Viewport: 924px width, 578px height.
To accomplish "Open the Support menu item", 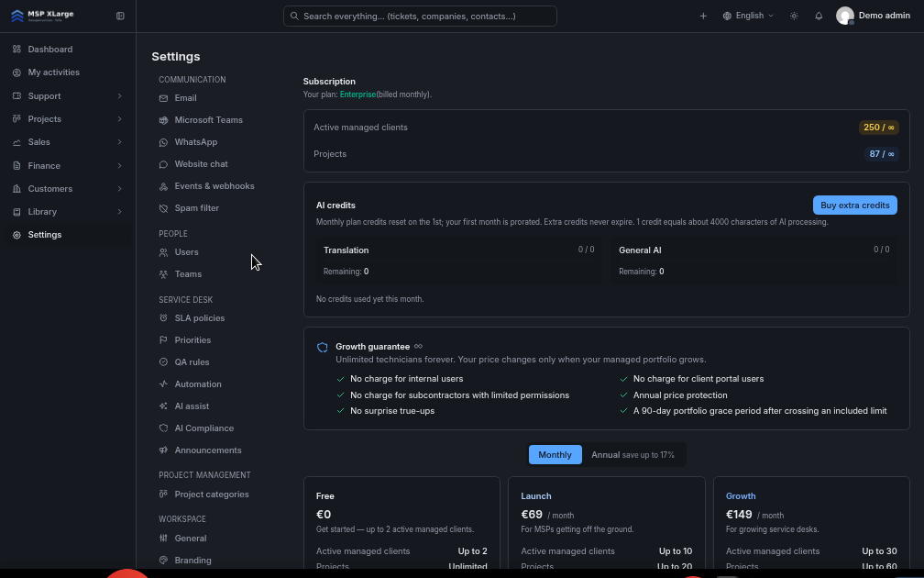I will click(68, 95).
